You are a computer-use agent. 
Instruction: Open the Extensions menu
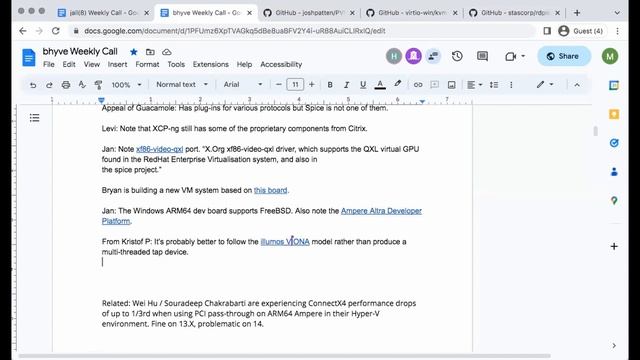(211, 64)
